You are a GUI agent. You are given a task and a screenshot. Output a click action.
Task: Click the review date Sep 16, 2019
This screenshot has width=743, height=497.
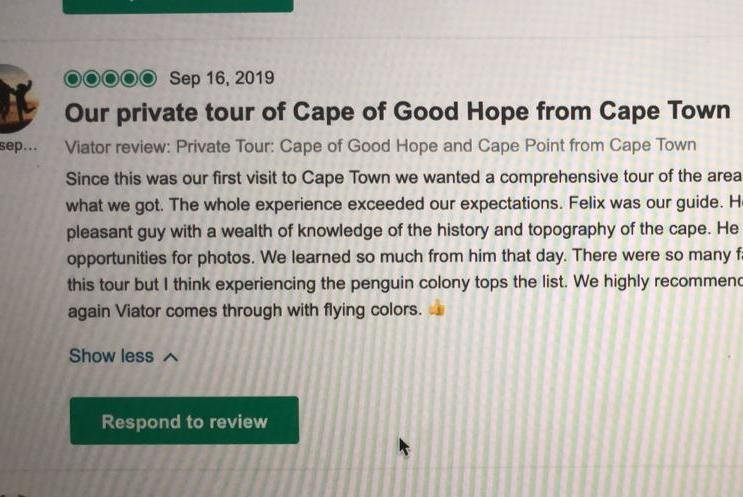coord(221,79)
